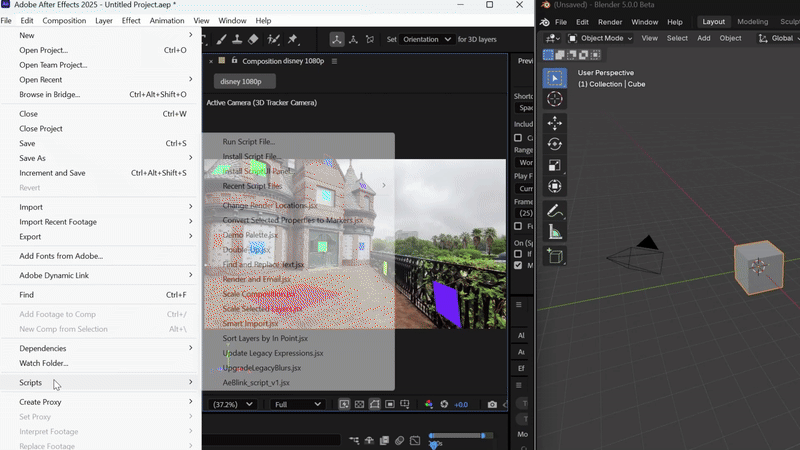Select Blender's Rotate tool

(x=555, y=144)
